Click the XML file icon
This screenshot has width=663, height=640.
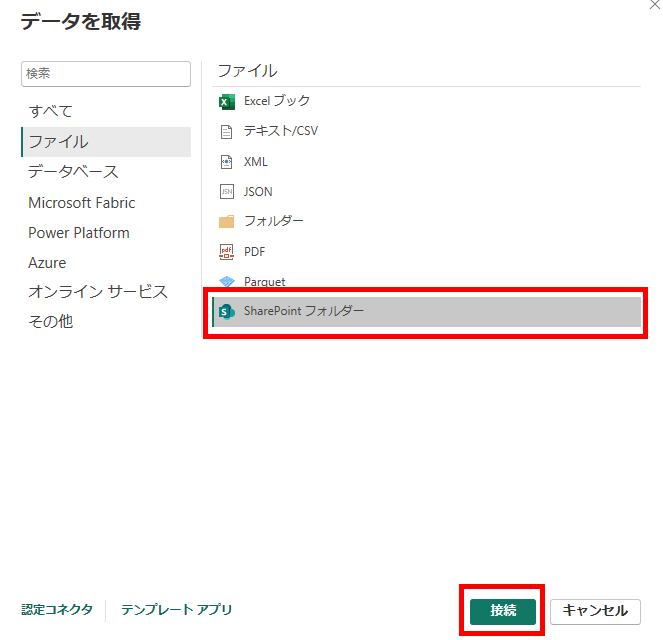pos(227,162)
